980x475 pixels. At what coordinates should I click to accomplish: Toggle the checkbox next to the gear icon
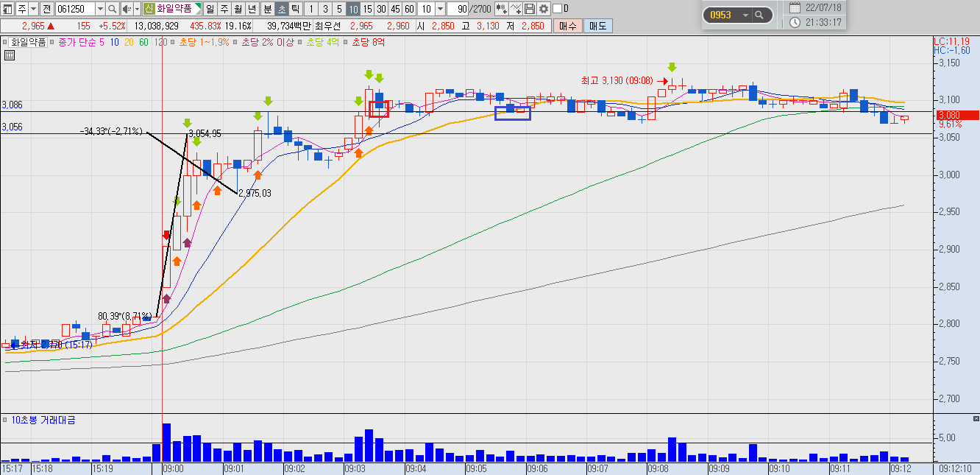tap(557, 9)
